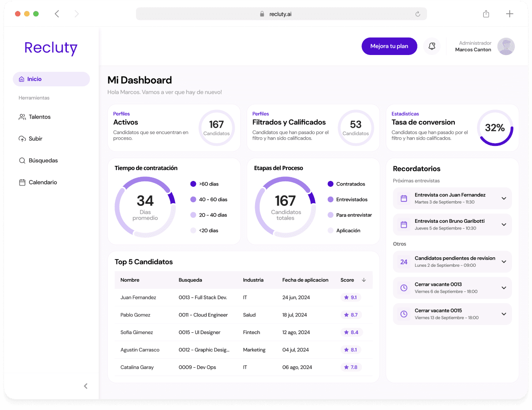Screen dimensions: 532x410
Task: Expand the Cerrar vacante 0015 entry
Action: [503, 314]
